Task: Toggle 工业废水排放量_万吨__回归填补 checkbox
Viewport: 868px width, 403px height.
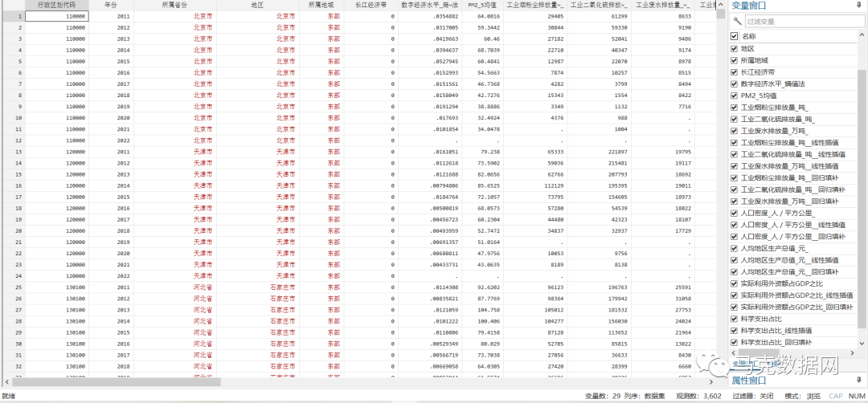Action: point(735,201)
